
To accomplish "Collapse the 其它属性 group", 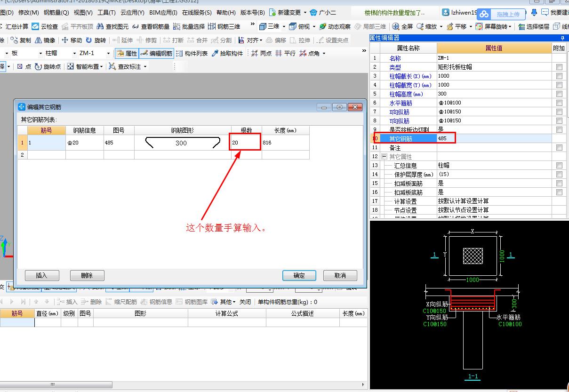I will pyautogui.click(x=385, y=157).
